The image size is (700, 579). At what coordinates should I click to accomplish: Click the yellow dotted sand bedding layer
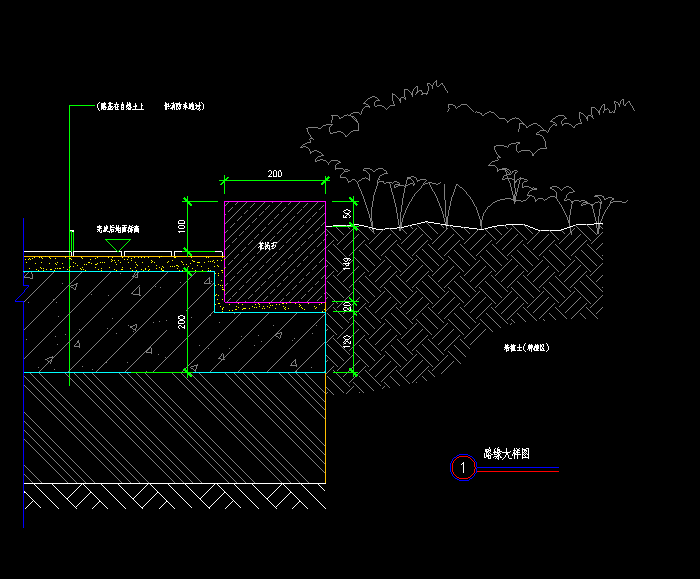pyautogui.click(x=121, y=264)
